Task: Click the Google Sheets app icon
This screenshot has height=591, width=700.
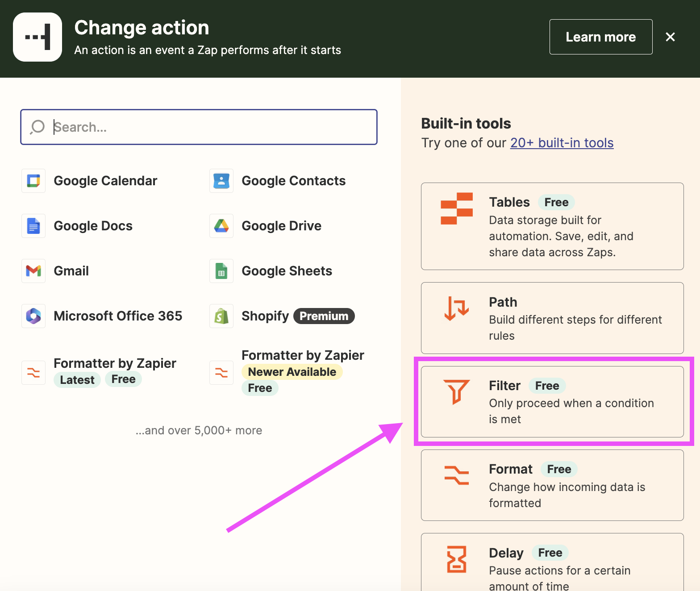Action: [x=221, y=271]
